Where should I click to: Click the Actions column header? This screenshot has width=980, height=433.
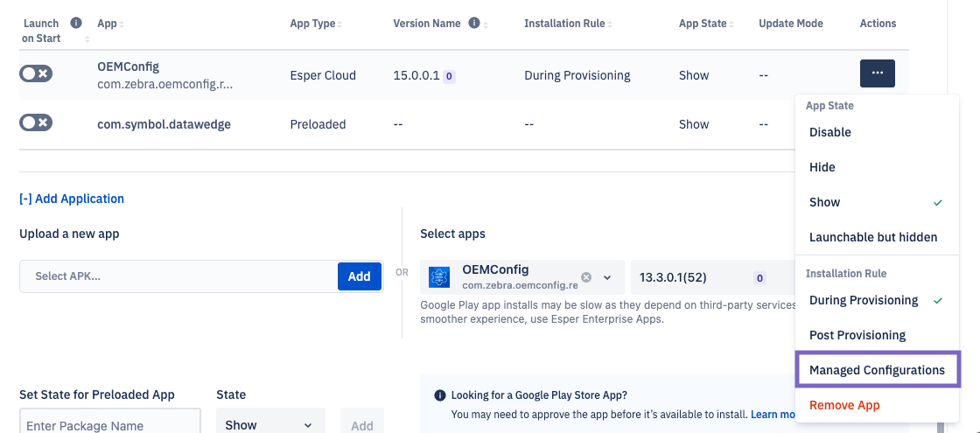(x=878, y=23)
